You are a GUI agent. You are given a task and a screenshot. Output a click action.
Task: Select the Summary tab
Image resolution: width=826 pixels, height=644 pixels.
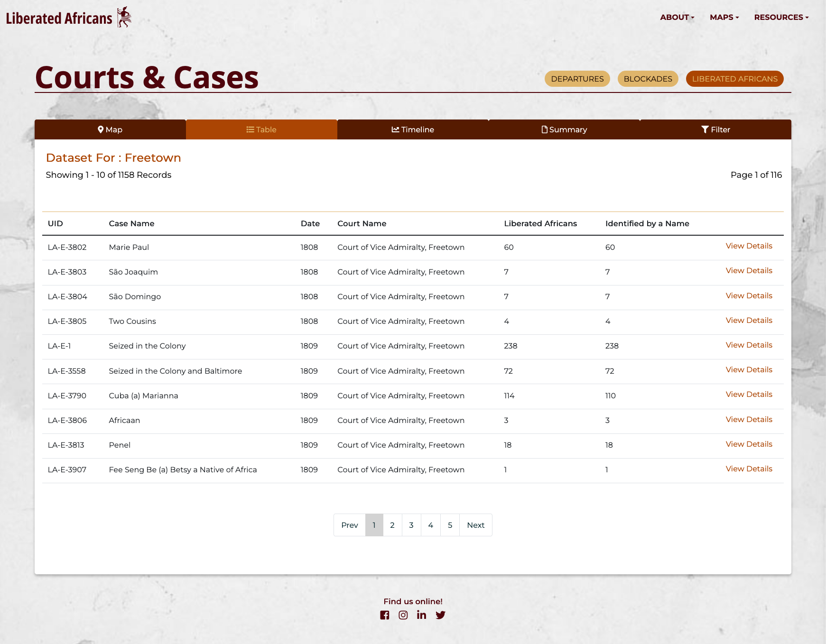[564, 129]
